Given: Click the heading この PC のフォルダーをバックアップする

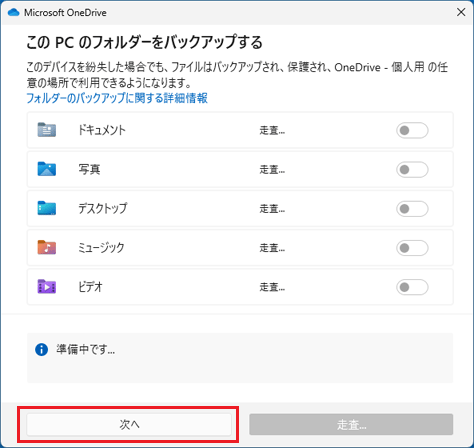Looking at the screenshot, I should pyautogui.click(x=145, y=42).
